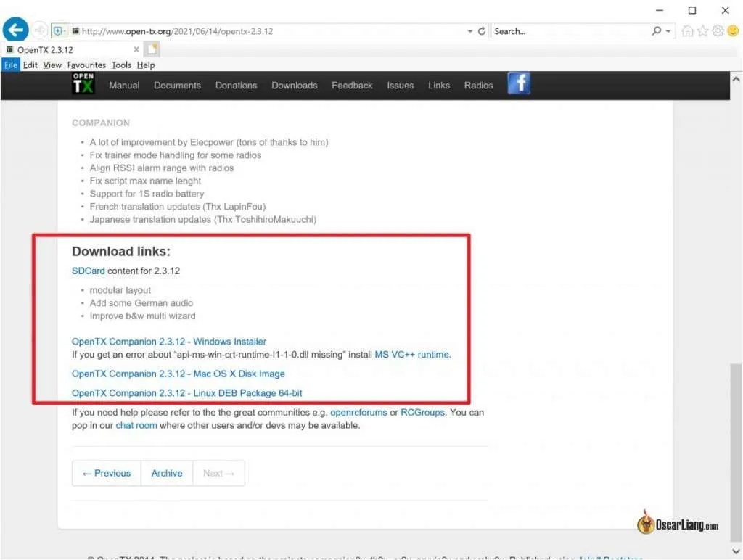The width and height of the screenshot is (743, 560).
Task: Click the Previous pagination button
Action: coord(107,473)
